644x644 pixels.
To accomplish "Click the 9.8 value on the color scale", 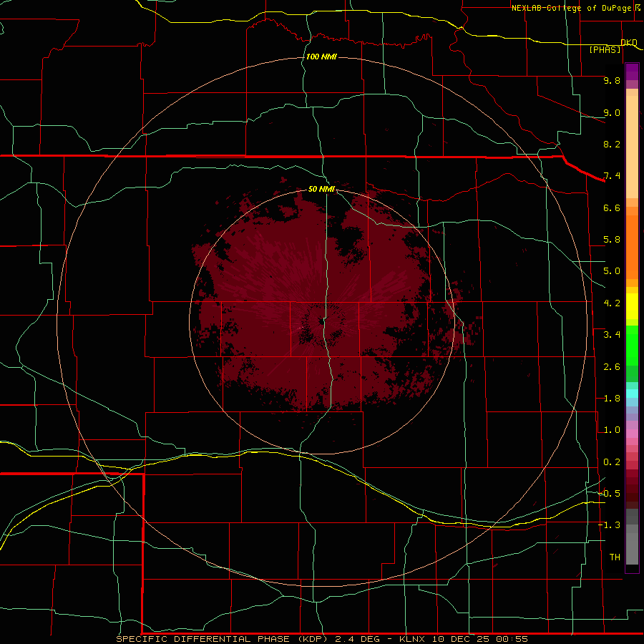I will 612,80.
